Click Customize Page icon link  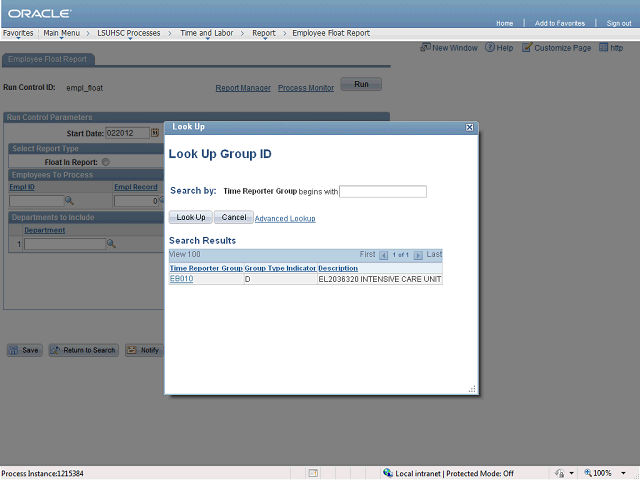point(556,48)
